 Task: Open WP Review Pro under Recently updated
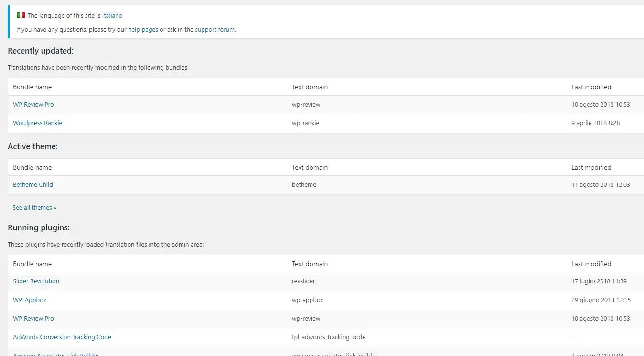click(x=33, y=105)
